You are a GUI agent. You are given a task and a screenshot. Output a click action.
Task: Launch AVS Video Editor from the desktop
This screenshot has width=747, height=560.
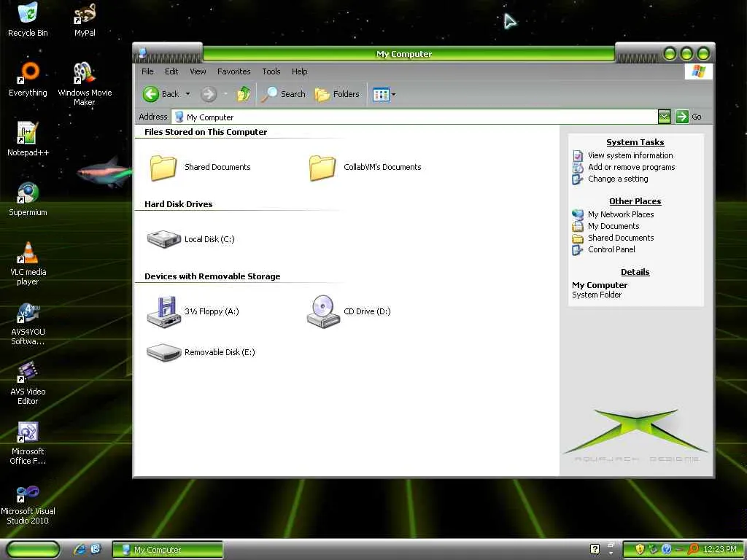[28, 384]
